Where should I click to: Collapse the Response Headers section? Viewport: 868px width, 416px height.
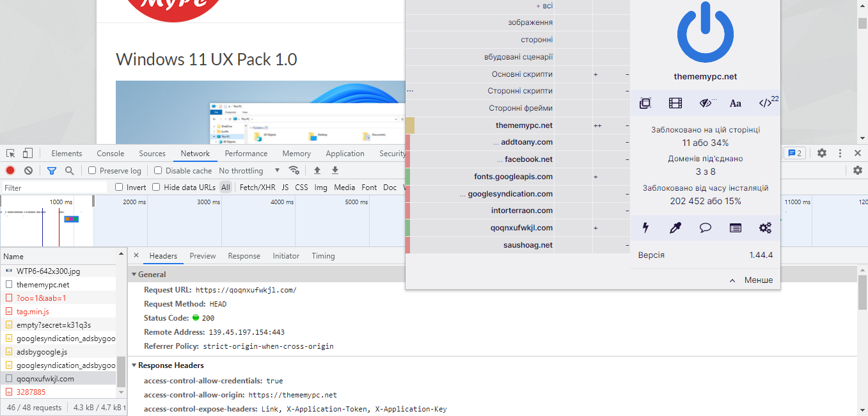(x=134, y=365)
